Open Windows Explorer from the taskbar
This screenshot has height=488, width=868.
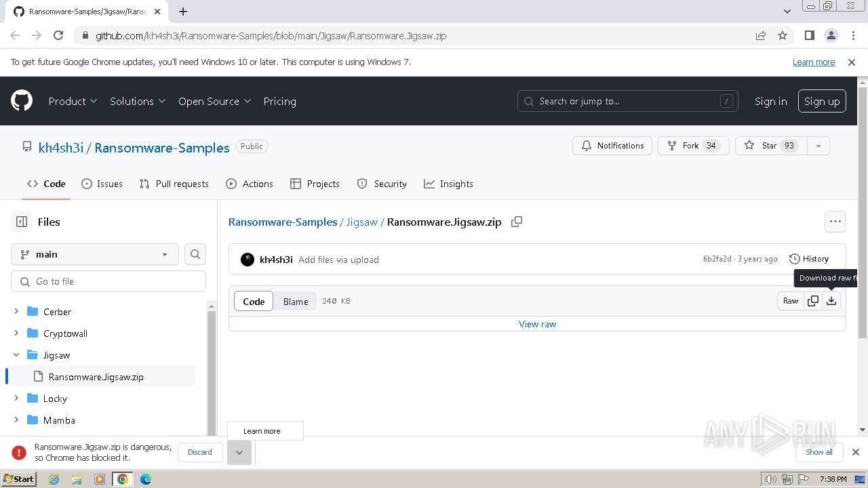coord(77,479)
